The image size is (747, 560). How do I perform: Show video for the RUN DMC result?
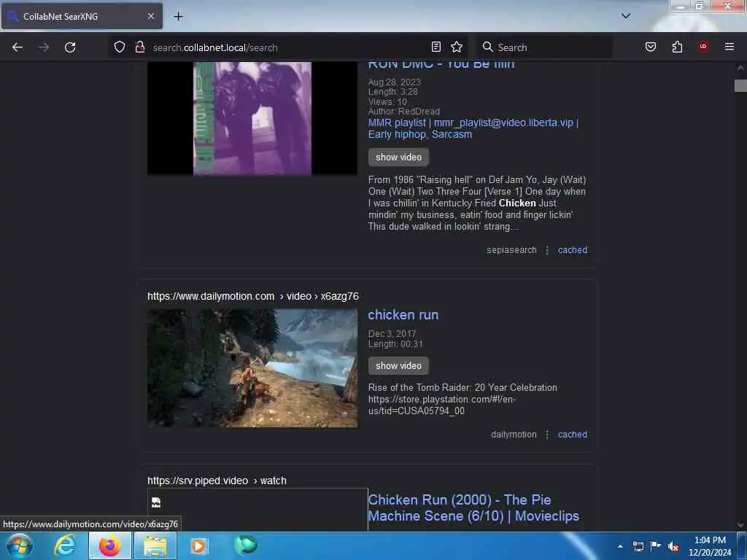pyautogui.click(x=398, y=157)
